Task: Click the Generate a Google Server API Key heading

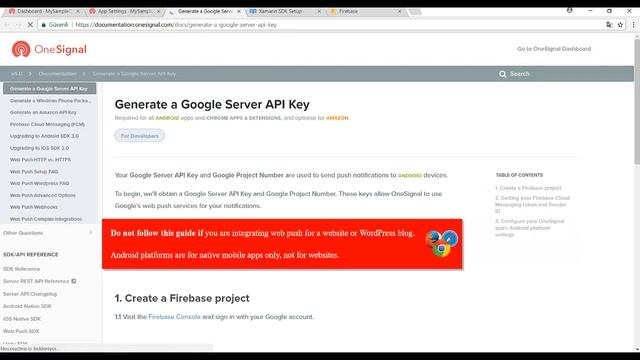Action: [212, 104]
